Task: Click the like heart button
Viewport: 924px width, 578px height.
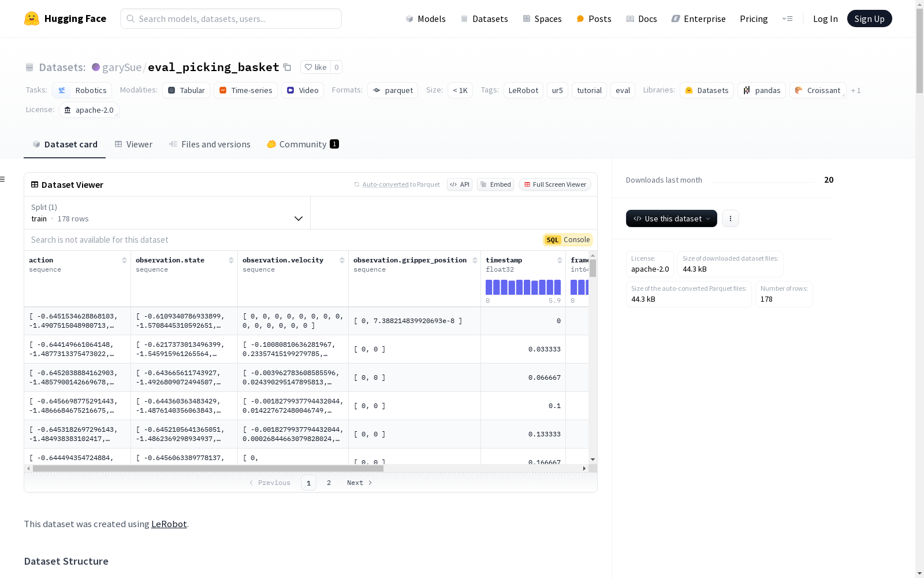Action: 316,67
